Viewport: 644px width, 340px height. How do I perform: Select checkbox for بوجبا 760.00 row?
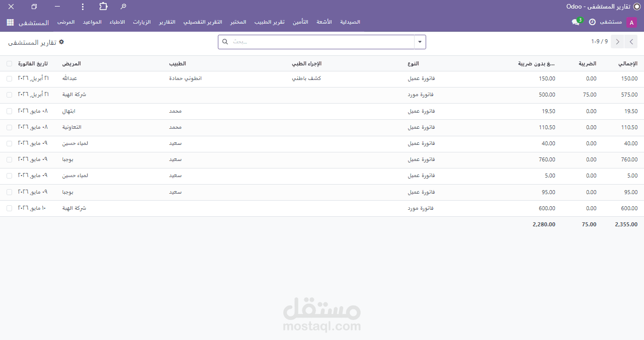9,159
